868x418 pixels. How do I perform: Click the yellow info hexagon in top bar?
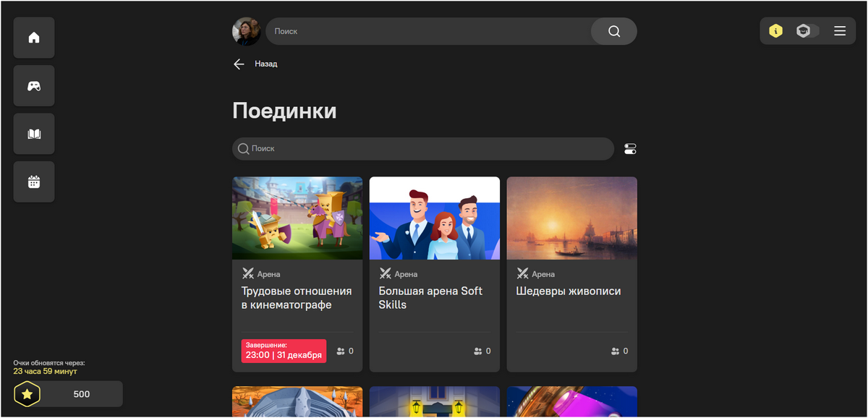coord(775,31)
